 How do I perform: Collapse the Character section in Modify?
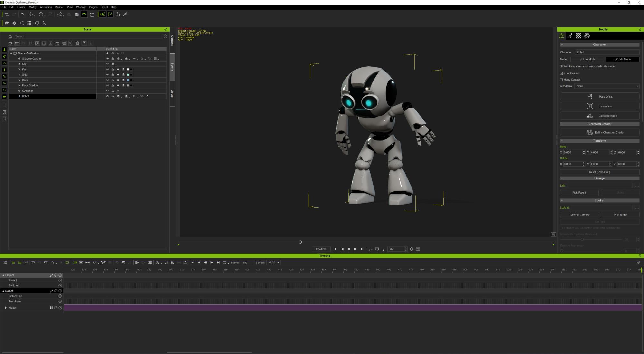tap(562, 45)
